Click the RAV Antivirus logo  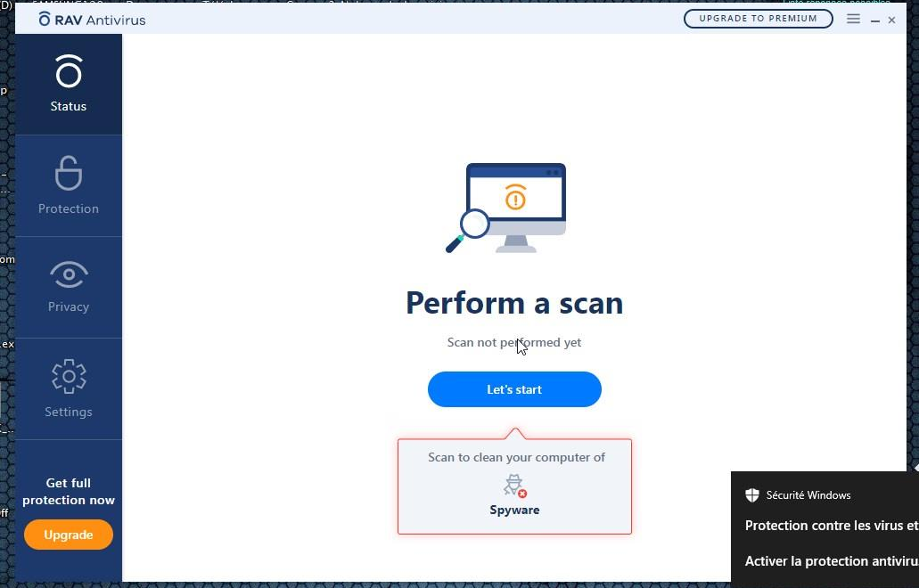92,20
